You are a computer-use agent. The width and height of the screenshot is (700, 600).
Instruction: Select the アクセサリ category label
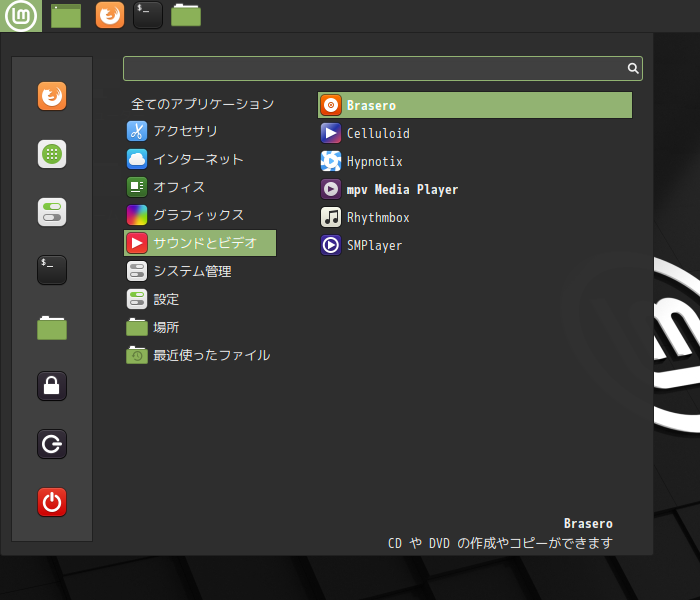pyautogui.click(x=185, y=131)
